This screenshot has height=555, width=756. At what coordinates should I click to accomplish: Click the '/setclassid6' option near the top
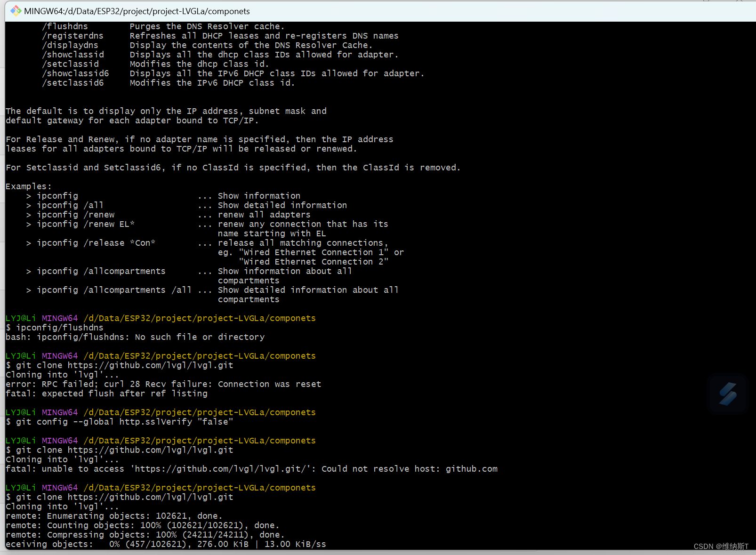tap(73, 82)
